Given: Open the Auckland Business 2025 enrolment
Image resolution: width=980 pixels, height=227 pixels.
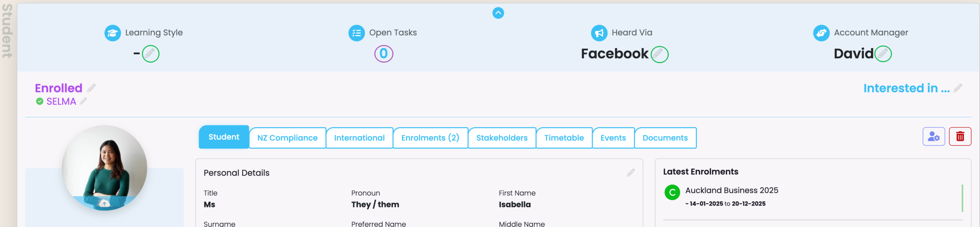Looking at the screenshot, I should click(x=732, y=191).
